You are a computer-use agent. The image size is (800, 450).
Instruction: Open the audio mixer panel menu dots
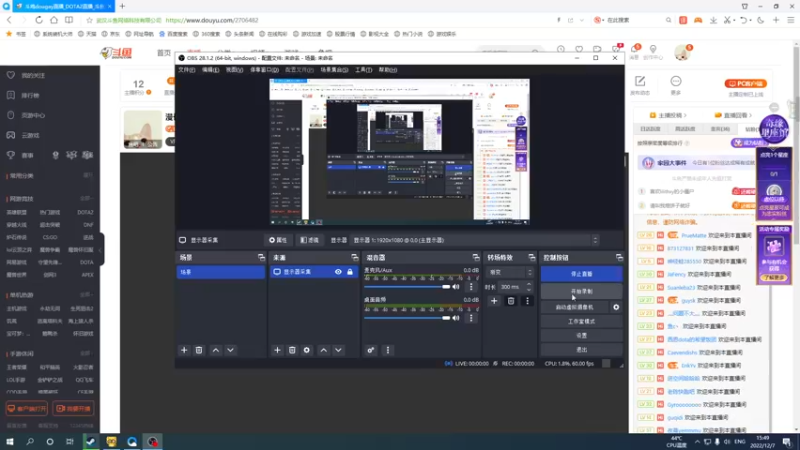click(388, 350)
